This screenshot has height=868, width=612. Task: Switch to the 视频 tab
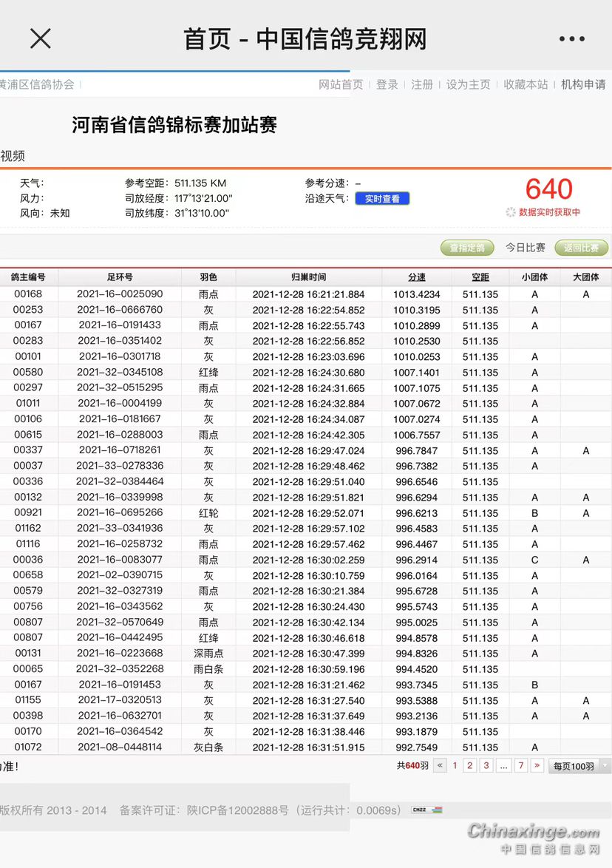(x=13, y=156)
